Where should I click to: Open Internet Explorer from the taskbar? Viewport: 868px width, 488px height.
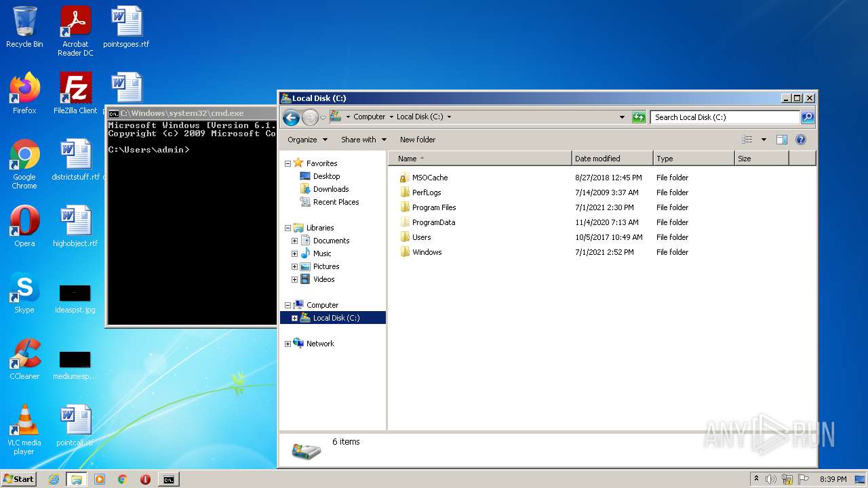point(54,479)
